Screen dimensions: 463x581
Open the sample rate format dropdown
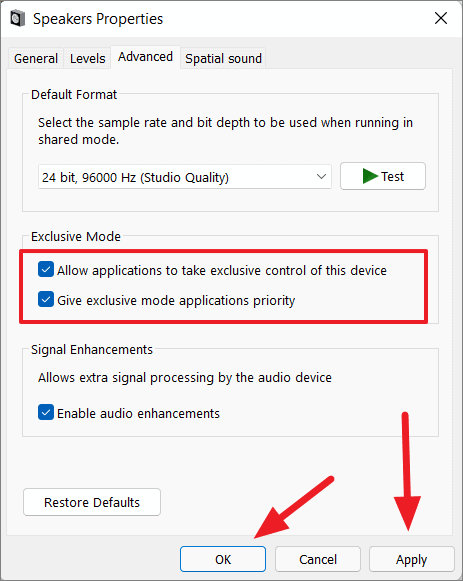pos(184,177)
